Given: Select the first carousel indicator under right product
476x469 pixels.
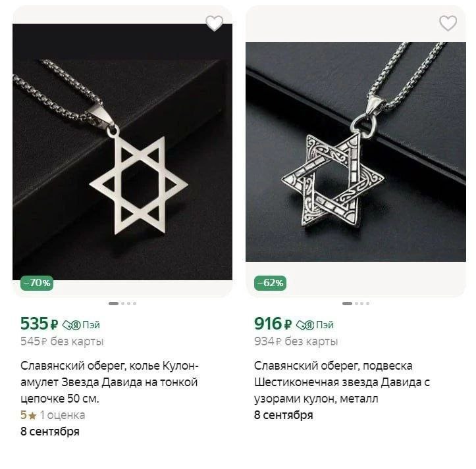Looking at the screenshot, I should tap(347, 303).
